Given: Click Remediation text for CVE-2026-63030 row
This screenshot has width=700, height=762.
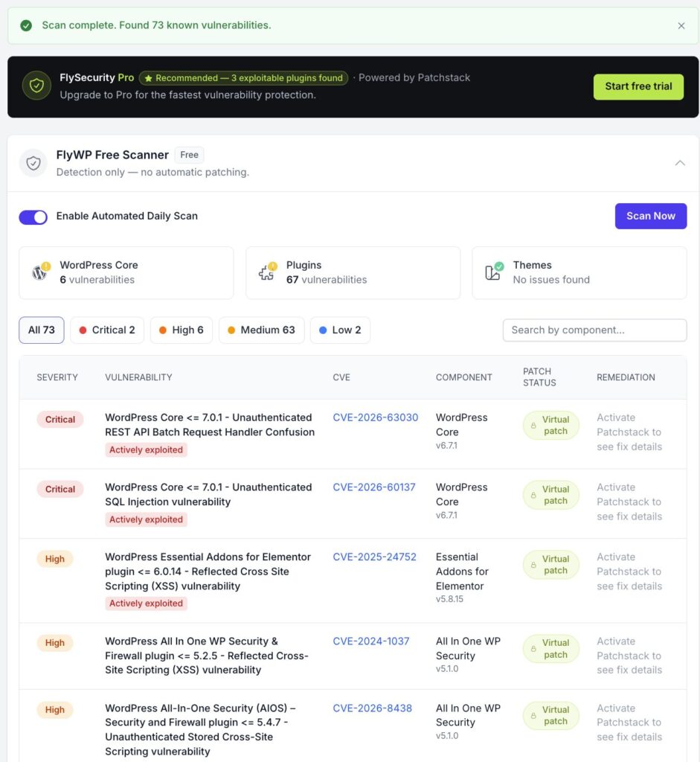Looking at the screenshot, I should tap(629, 432).
